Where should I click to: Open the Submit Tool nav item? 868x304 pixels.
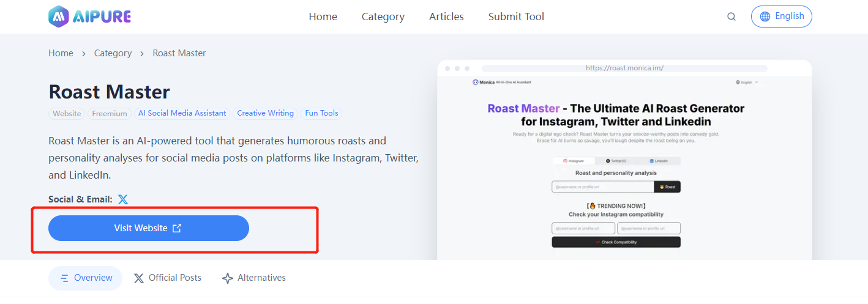pos(516,17)
